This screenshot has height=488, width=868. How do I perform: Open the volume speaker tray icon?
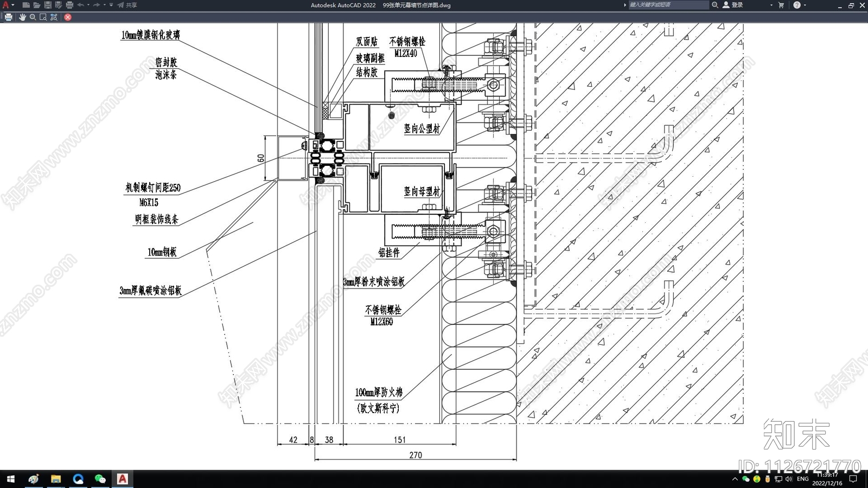[789, 479]
